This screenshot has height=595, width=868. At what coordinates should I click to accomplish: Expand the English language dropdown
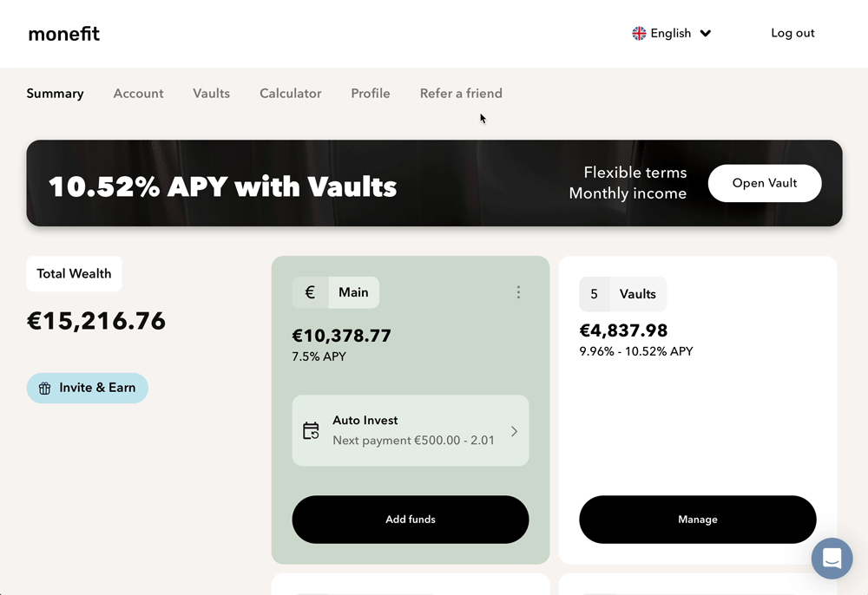(x=705, y=33)
